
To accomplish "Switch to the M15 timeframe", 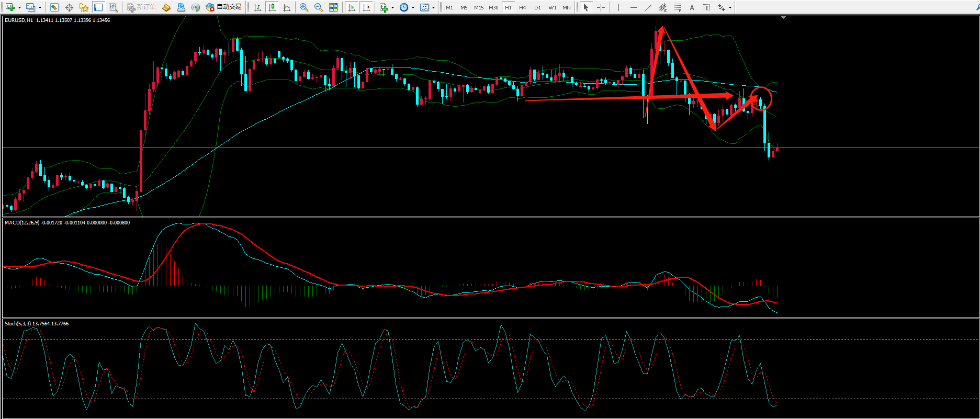I will pyautogui.click(x=478, y=7).
